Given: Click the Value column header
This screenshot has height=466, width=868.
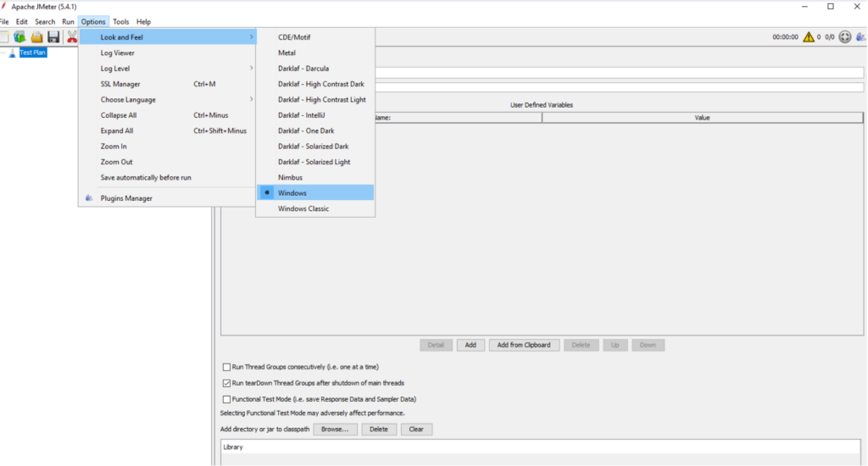Looking at the screenshot, I should [702, 118].
